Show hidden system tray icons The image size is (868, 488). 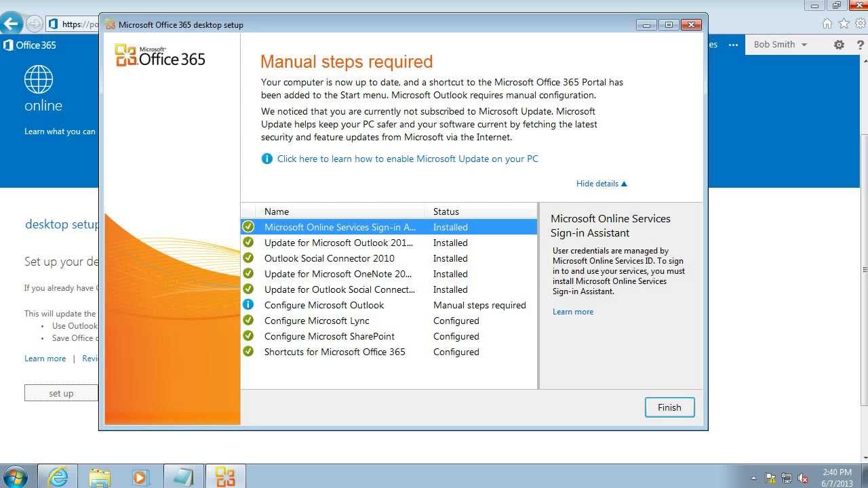pos(755,478)
